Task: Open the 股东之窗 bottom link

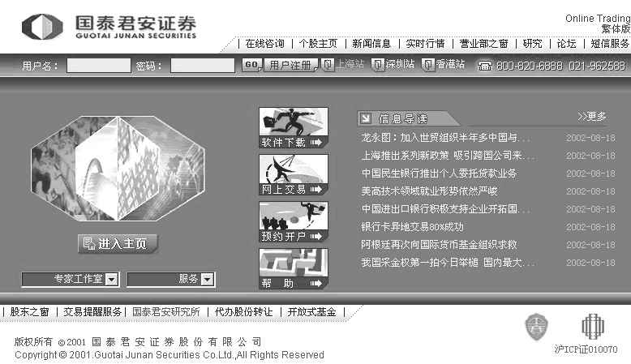Action: (29, 312)
